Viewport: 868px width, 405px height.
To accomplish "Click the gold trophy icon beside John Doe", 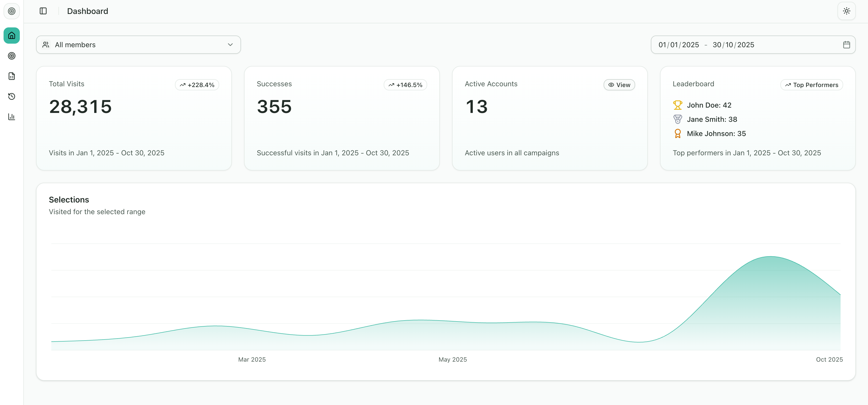I will (677, 105).
